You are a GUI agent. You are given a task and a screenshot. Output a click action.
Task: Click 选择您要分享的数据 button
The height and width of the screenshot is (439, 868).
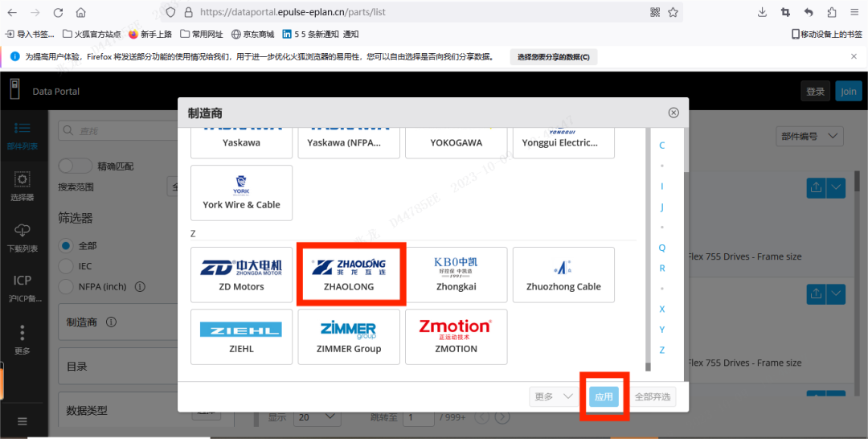coord(554,56)
